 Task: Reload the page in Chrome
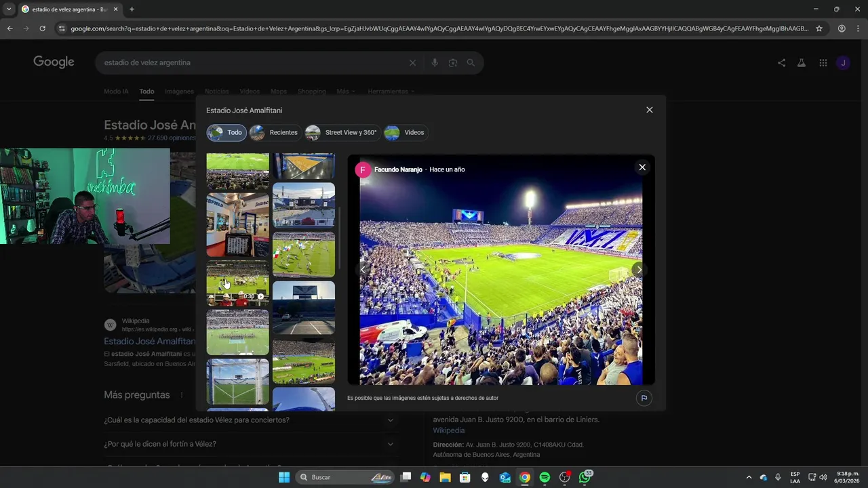(42, 28)
